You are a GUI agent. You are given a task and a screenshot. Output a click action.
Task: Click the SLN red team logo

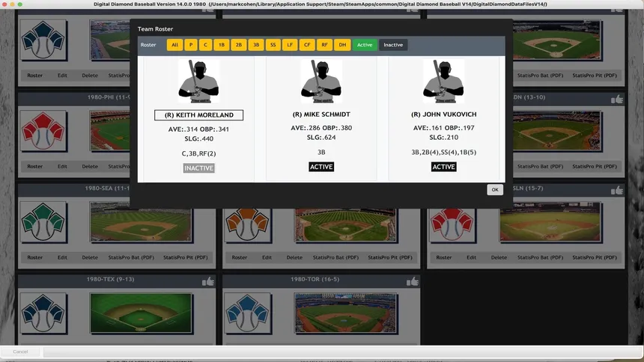(452, 225)
